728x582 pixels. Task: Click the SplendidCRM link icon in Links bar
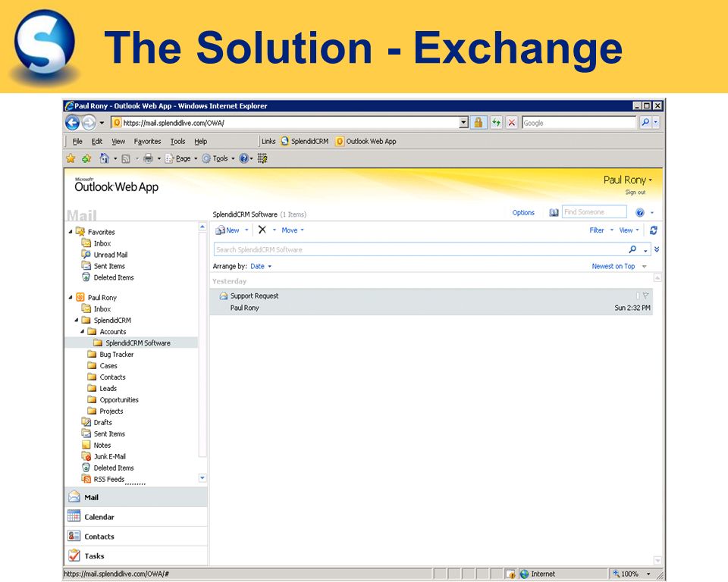pos(285,141)
